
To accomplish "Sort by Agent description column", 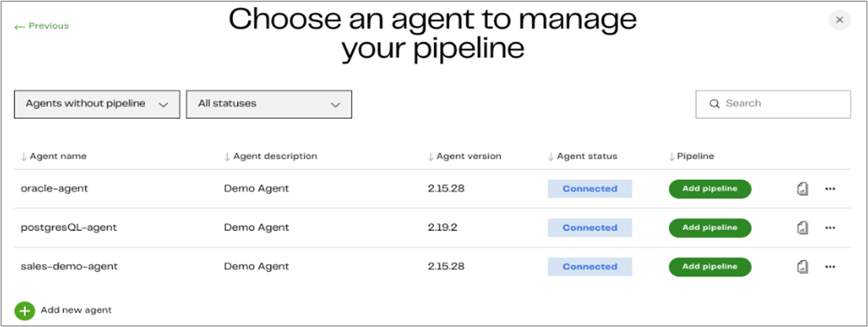I will (x=271, y=156).
